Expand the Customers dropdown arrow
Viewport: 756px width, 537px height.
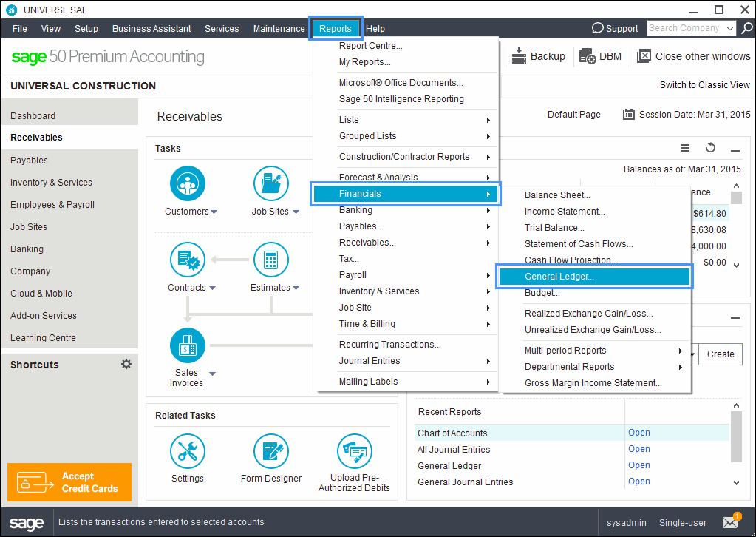point(214,212)
